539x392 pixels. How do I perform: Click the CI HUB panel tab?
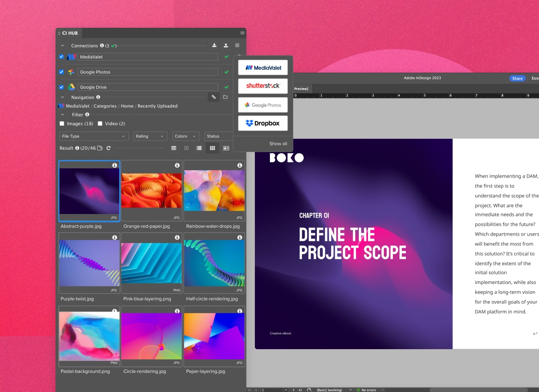[x=69, y=33]
